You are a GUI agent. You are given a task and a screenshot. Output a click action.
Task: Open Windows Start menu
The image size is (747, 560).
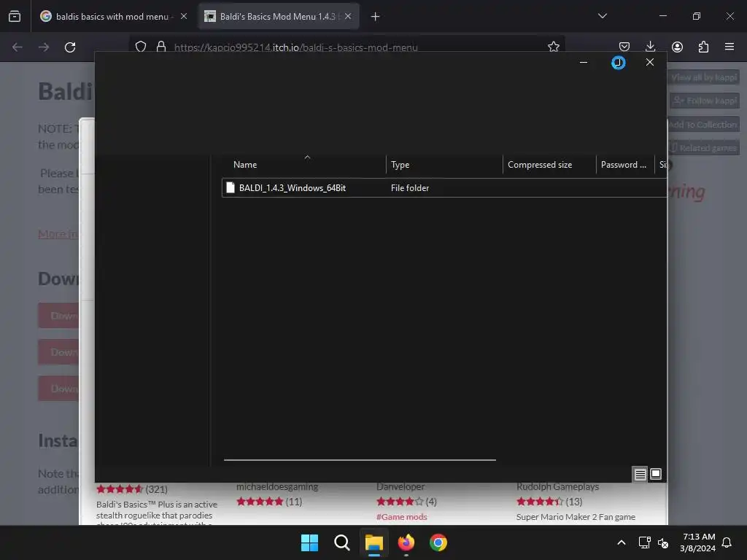pos(309,542)
